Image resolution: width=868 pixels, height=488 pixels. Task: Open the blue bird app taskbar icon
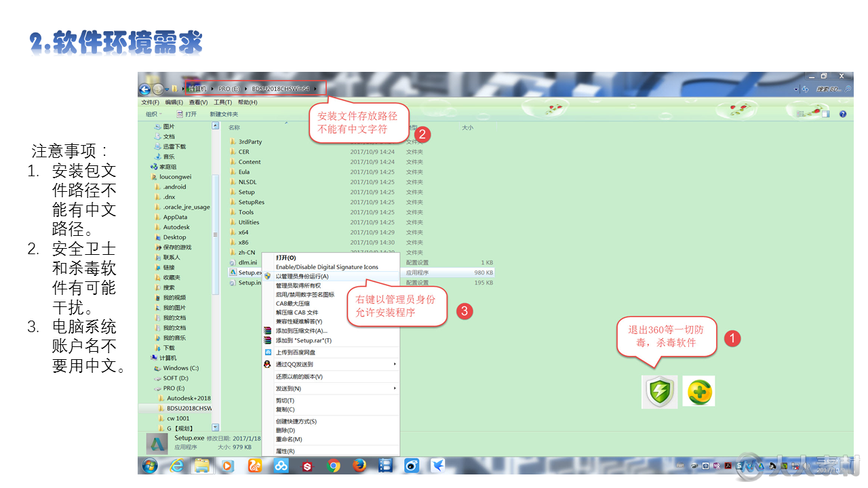pyautogui.click(x=438, y=466)
